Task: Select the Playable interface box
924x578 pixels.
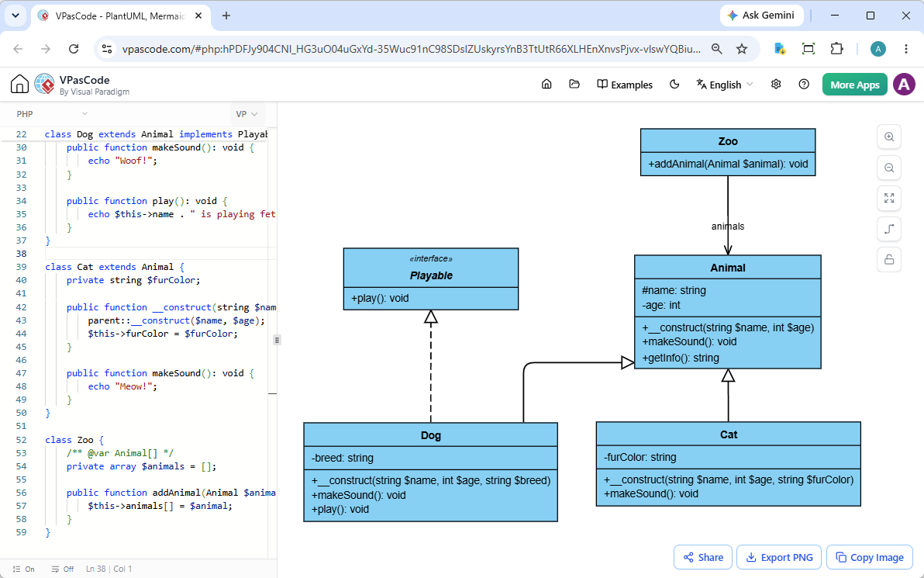Action: pyautogui.click(x=431, y=279)
